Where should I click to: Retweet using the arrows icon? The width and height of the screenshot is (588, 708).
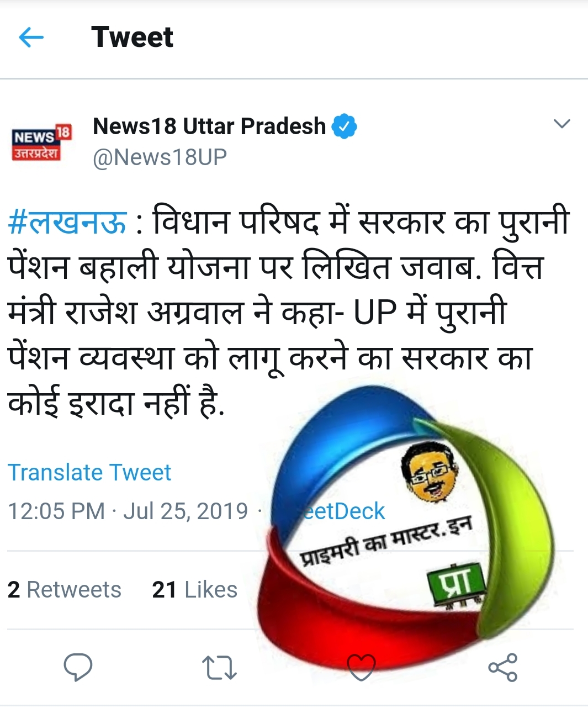pyautogui.click(x=219, y=667)
